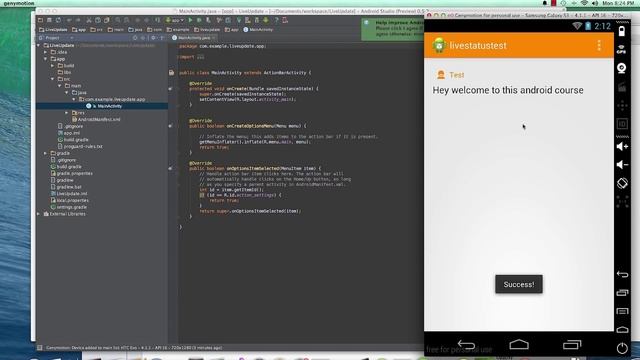Click the Synchronize refresh icon in the toolbar
The width and height of the screenshot is (640, 360).
pyautogui.click(x=58, y=20)
